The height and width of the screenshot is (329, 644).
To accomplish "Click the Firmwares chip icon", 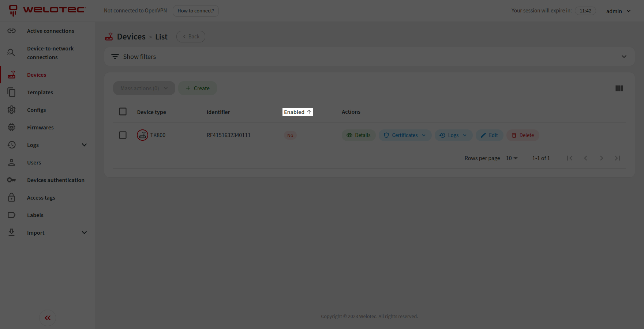I will [x=12, y=128].
